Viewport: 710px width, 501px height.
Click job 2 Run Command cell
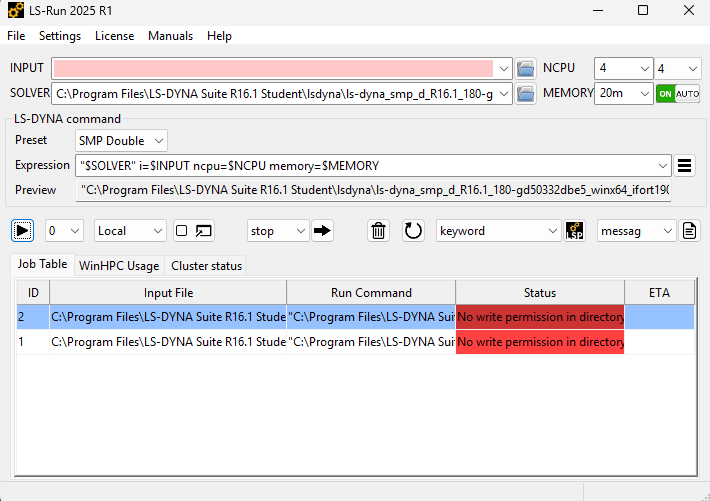371,317
